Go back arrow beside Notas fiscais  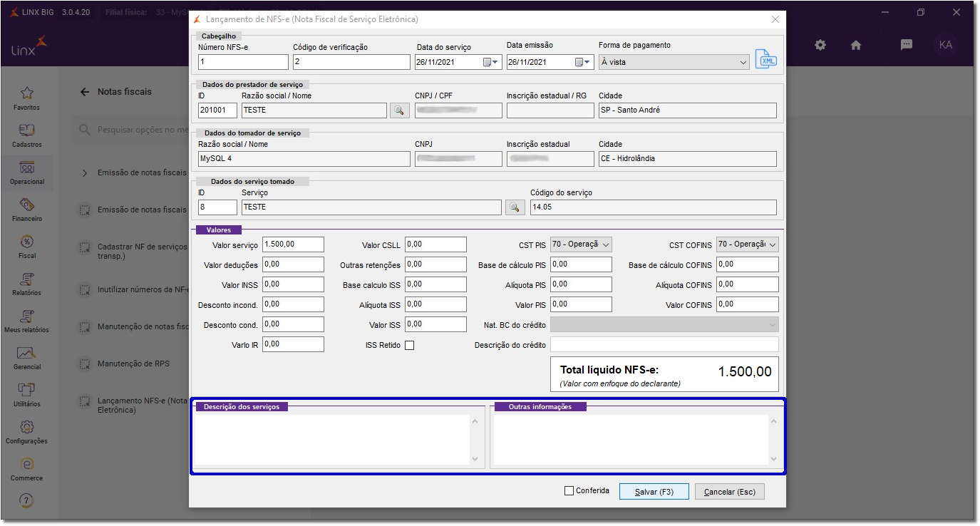(85, 92)
